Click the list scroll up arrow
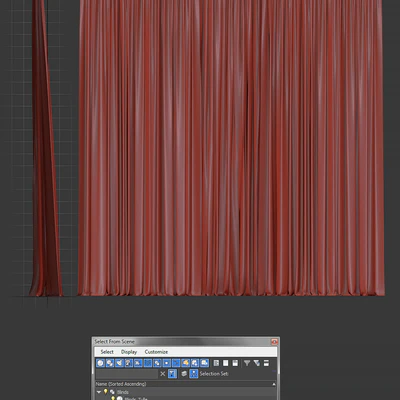 274,384
